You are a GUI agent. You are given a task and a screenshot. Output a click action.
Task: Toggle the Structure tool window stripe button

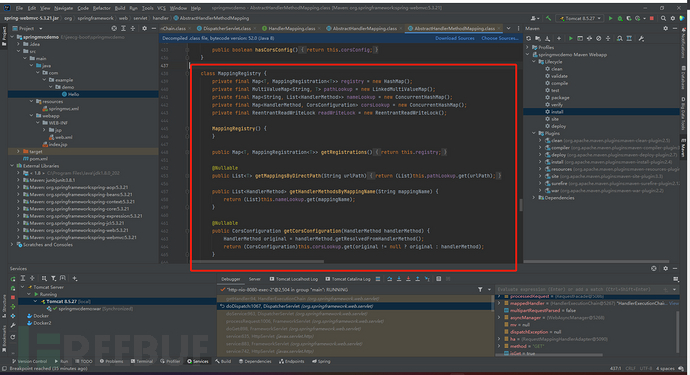point(4,305)
